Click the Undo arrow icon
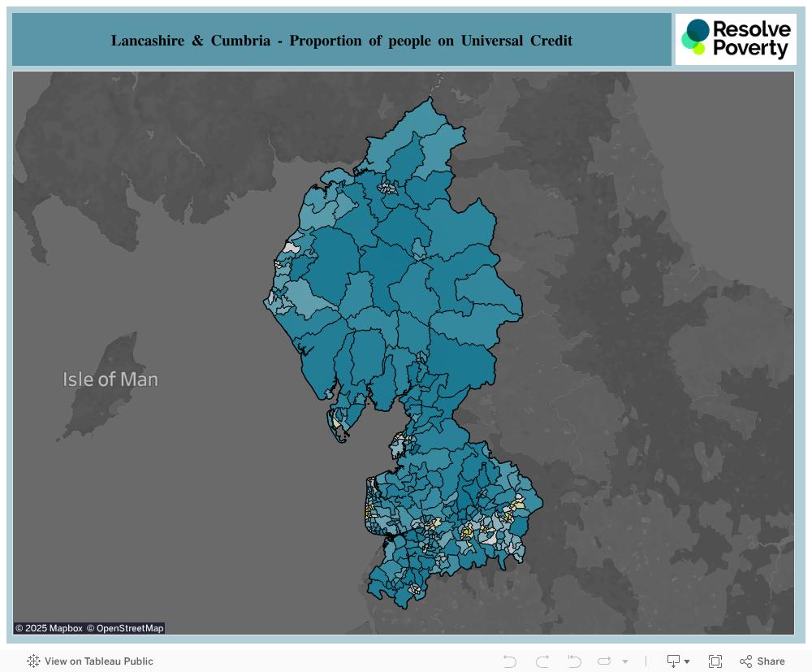Viewport: 812px width, 672px height. pos(510,661)
